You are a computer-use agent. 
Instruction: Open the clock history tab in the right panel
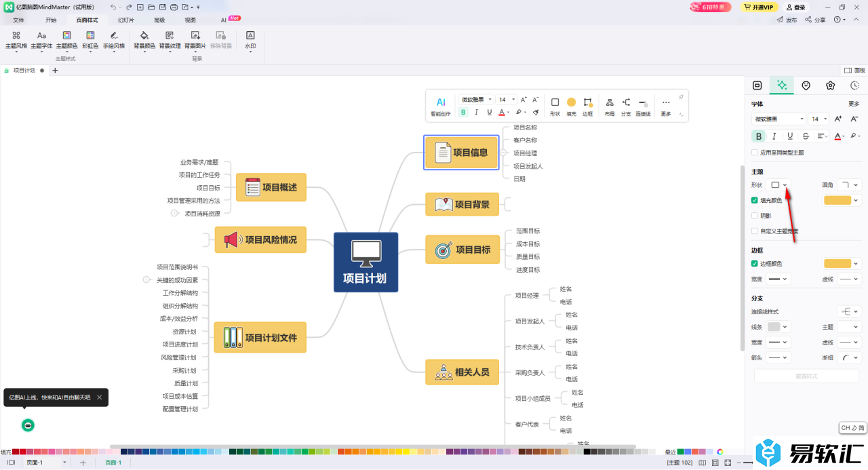click(855, 85)
